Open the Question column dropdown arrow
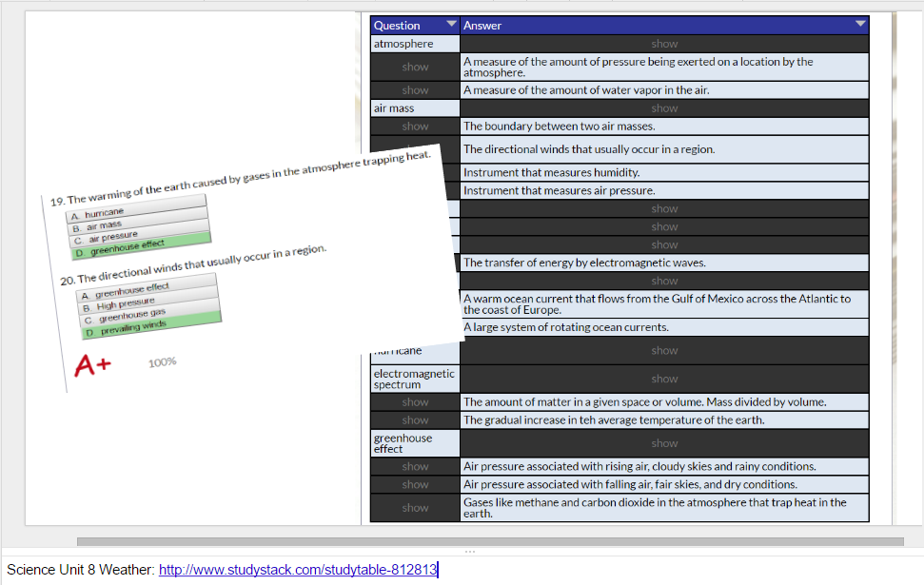The image size is (924, 585). [x=451, y=24]
